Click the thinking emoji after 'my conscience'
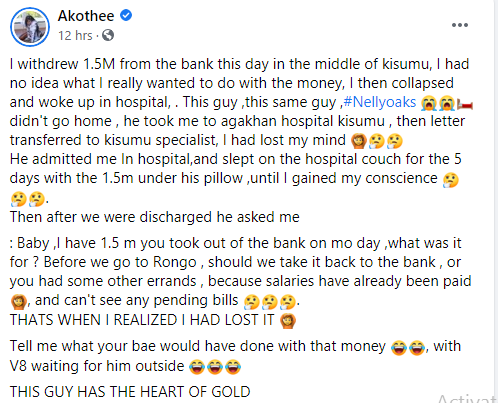This screenshot has width=498, height=403. click(451, 180)
